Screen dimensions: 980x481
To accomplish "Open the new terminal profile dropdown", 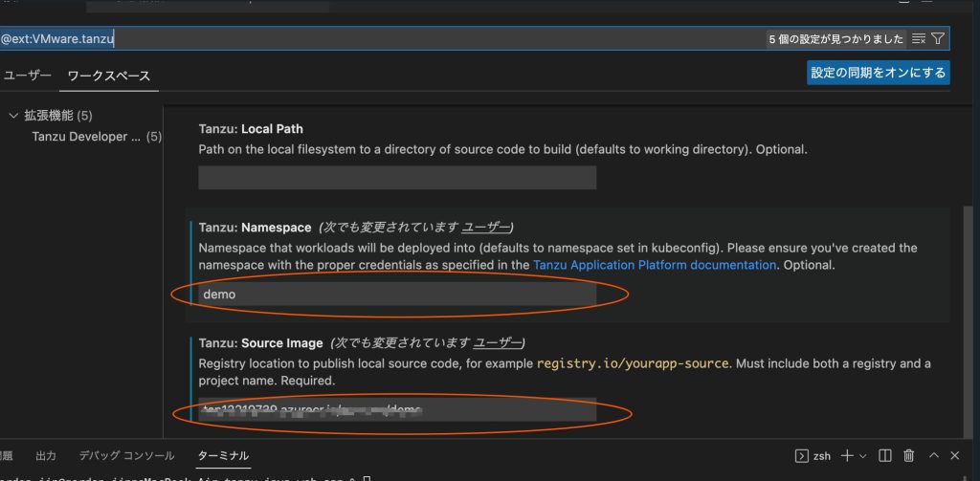I will (863, 456).
